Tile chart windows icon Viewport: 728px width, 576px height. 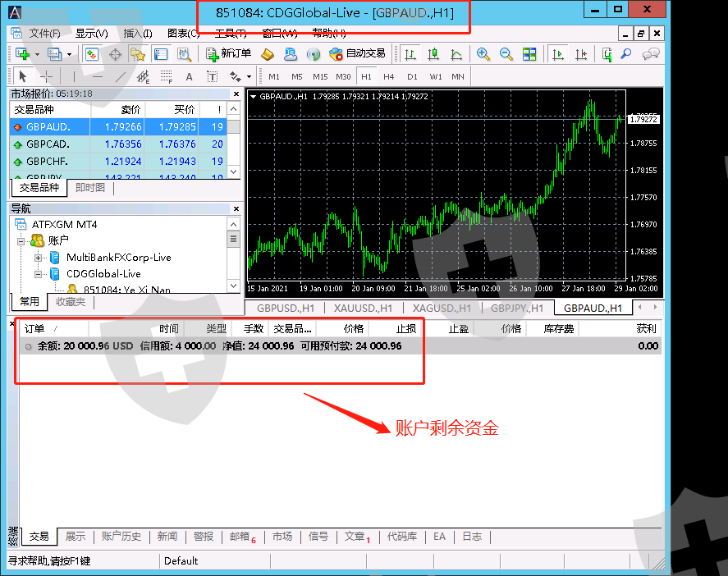click(529, 54)
